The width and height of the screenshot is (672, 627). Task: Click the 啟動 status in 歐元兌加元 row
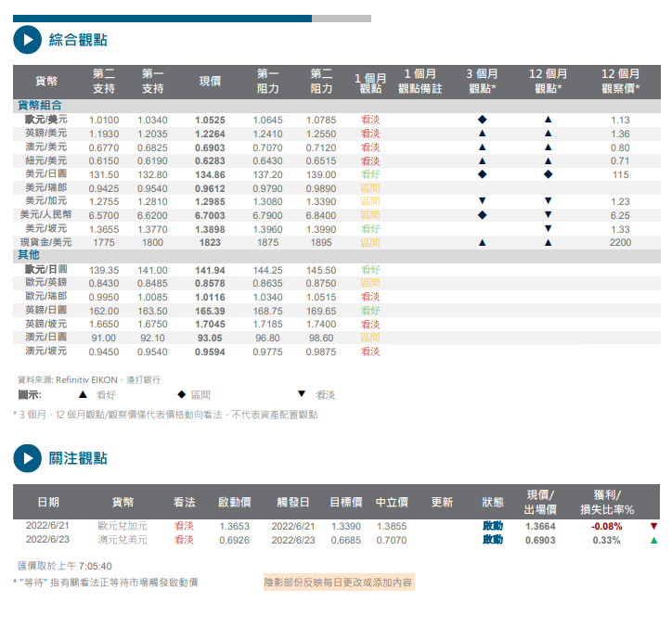(492, 526)
